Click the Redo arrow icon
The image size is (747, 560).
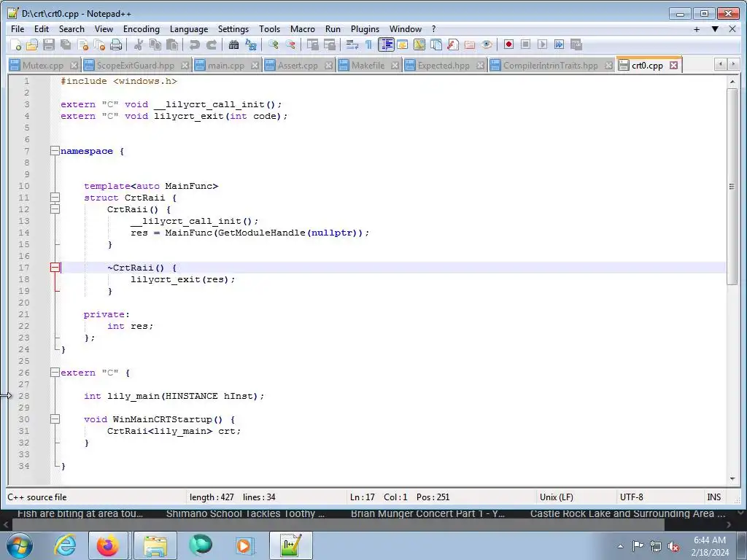click(211, 44)
